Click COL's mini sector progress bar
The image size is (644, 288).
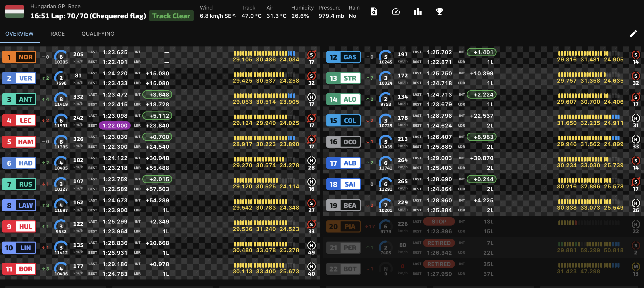(589, 117)
